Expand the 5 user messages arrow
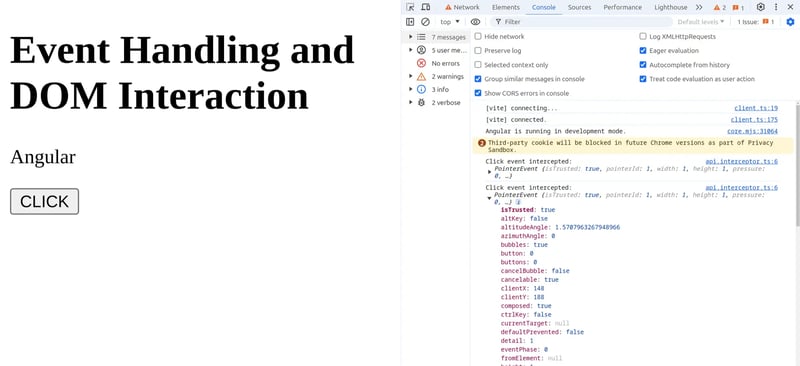 411,50
